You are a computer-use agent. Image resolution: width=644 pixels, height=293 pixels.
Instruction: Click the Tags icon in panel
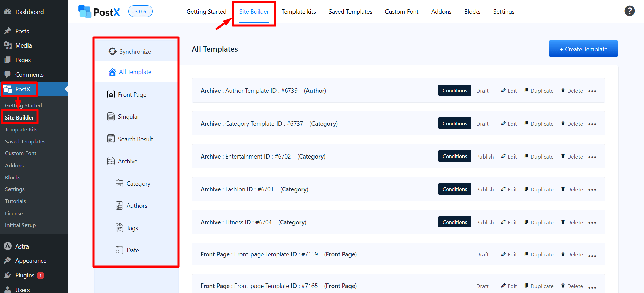pyautogui.click(x=119, y=228)
